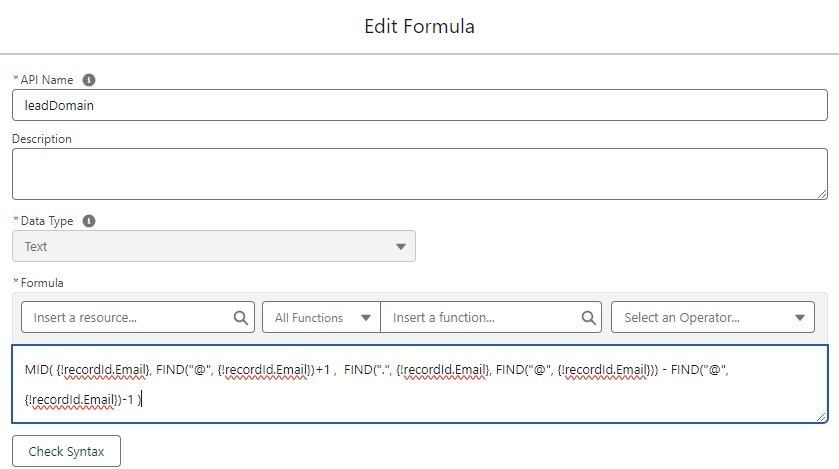Click the formula editor resize handle
This screenshot has width=839, height=469.
822,417
